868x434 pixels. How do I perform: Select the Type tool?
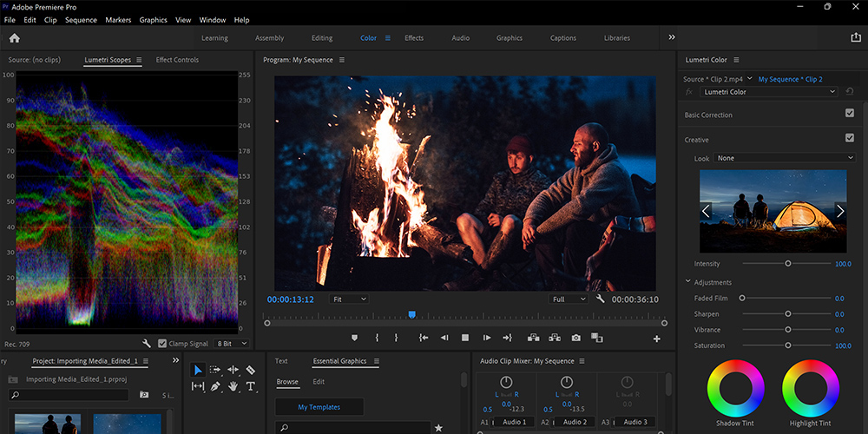tap(250, 386)
